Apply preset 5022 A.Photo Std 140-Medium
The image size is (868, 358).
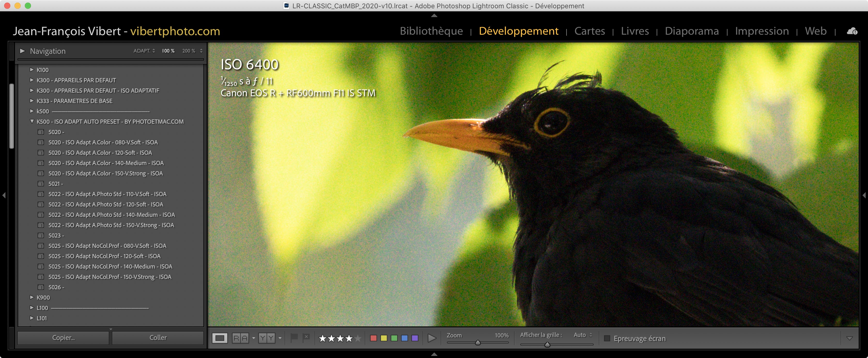pyautogui.click(x=112, y=215)
